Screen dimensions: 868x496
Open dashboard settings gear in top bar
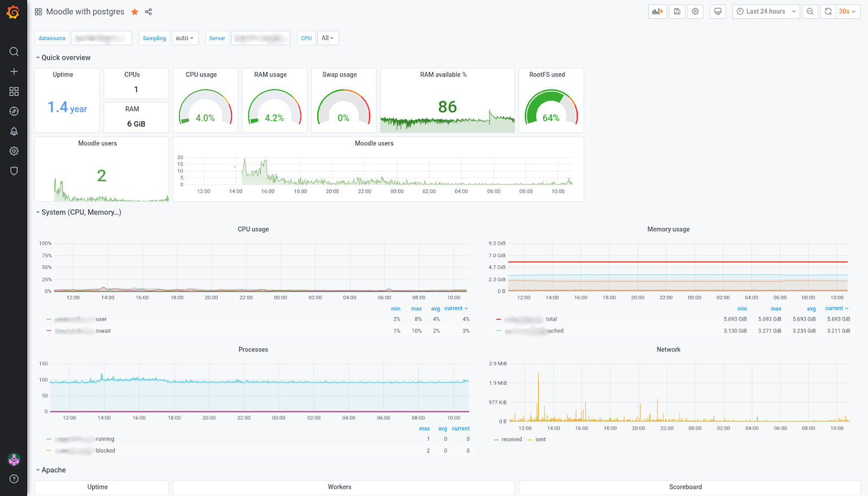pos(695,11)
